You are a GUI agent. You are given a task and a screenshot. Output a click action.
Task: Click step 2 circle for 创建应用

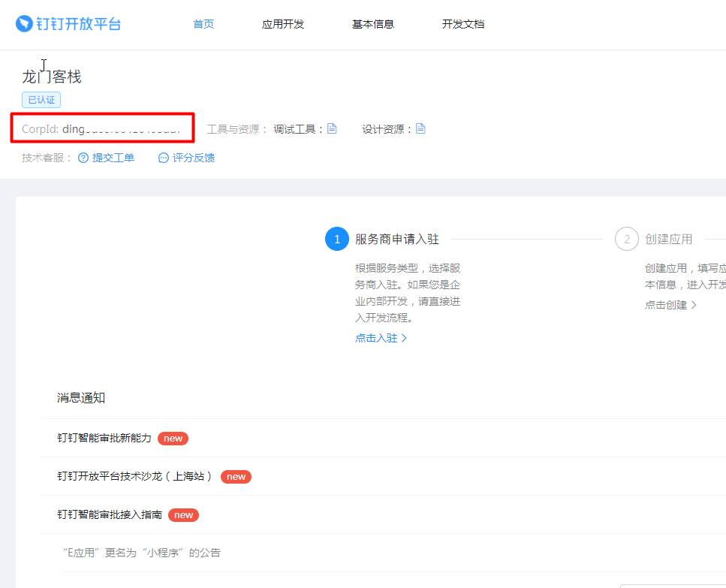[627, 239]
